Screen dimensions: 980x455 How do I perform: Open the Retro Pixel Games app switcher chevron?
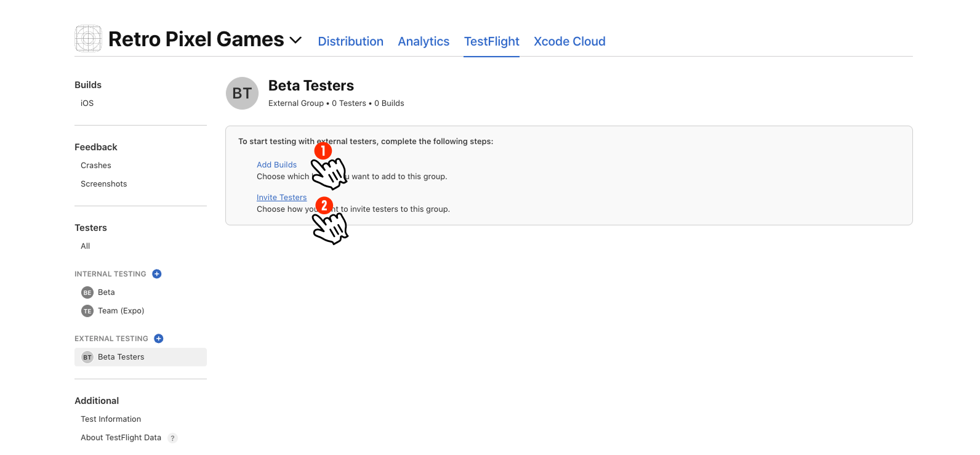pos(295,40)
